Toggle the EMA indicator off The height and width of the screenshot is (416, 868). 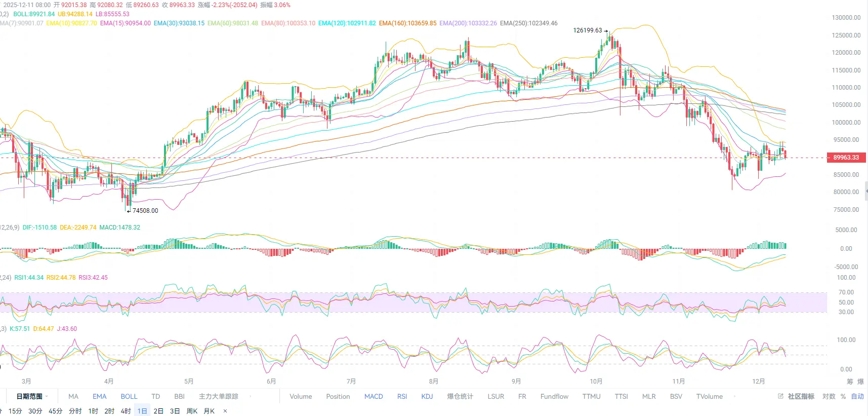[100, 396]
